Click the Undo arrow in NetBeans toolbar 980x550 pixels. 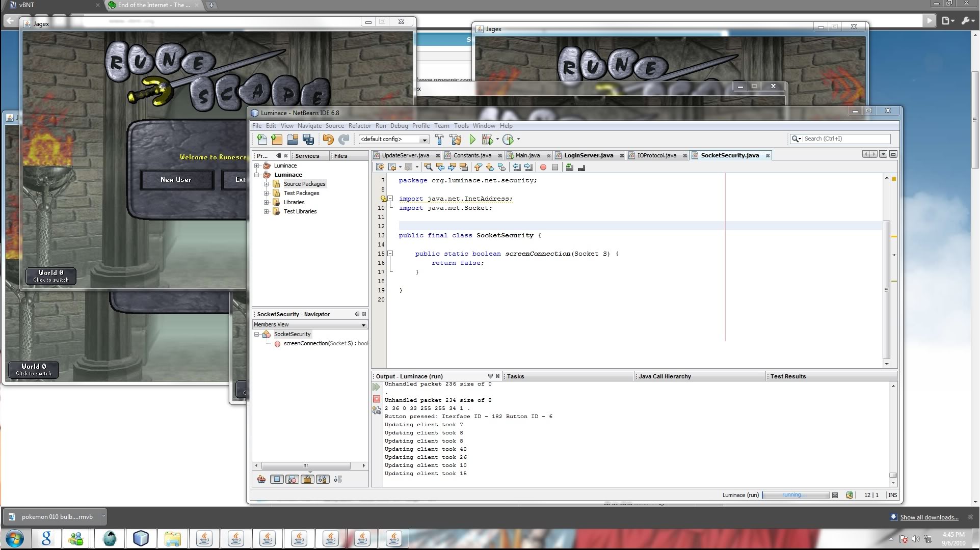point(328,139)
